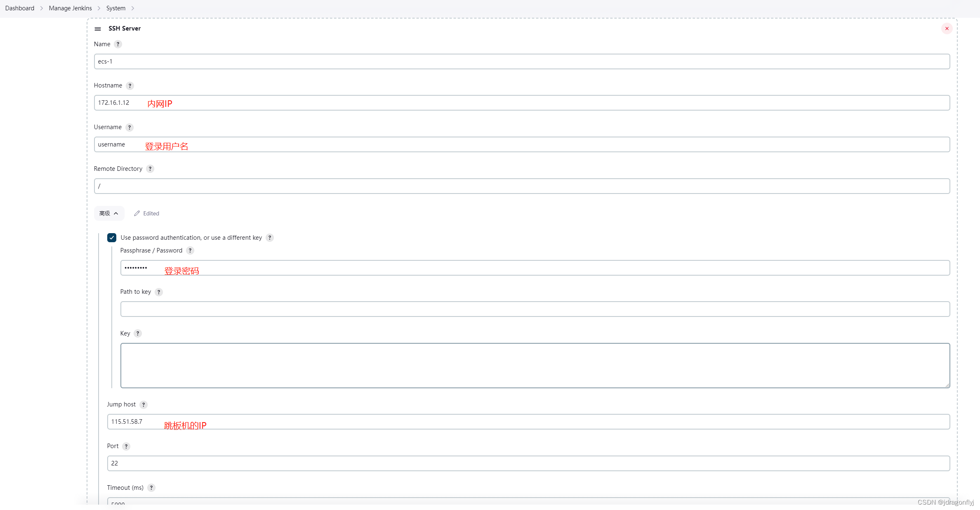Open Passphrase / Password help icon
980x510 pixels.
(x=190, y=250)
